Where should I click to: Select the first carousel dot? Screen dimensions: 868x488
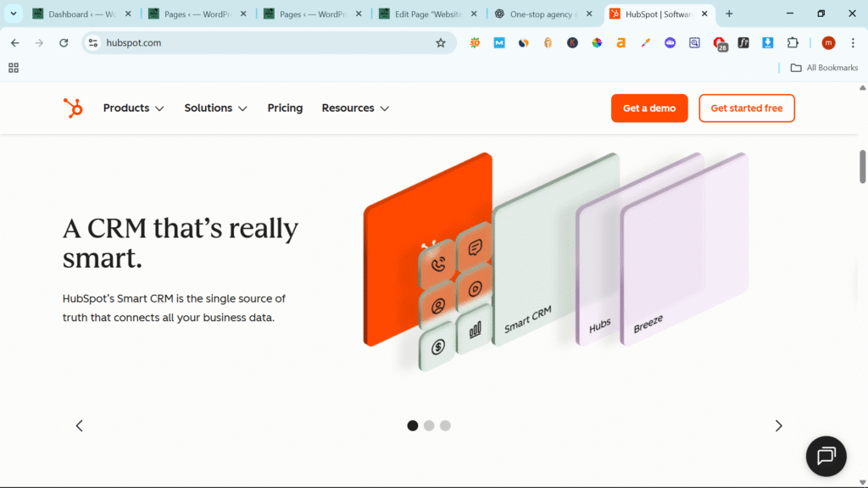[413, 425]
